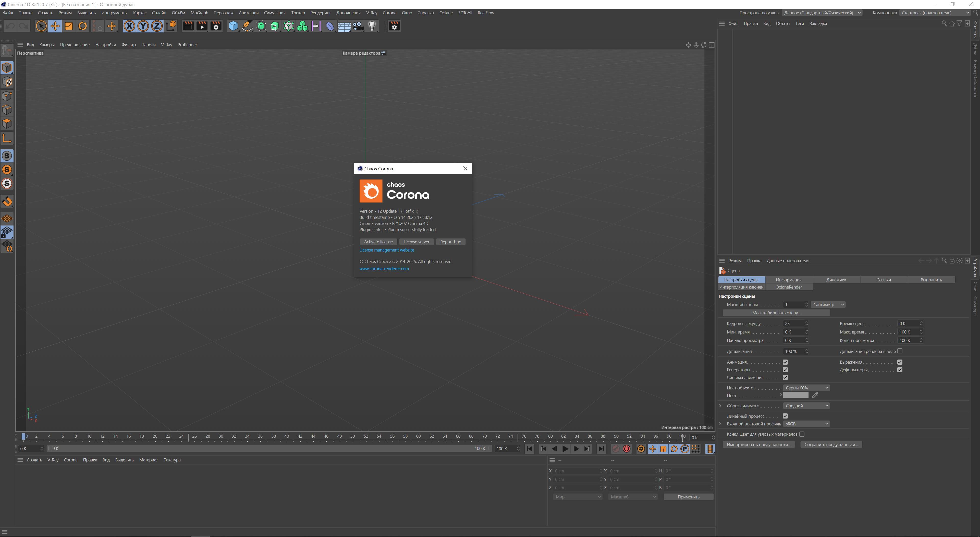Switch to Texture mode icon
The height and width of the screenshot is (537, 980).
pyautogui.click(x=7, y=82)
